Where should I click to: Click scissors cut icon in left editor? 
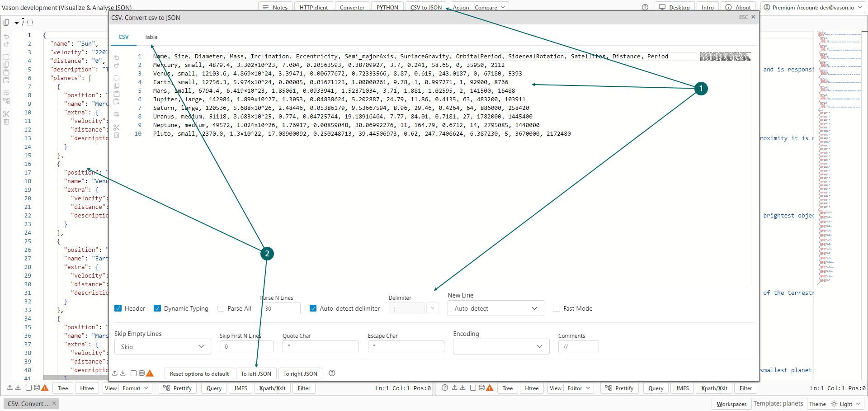click(x=6, y=113)
